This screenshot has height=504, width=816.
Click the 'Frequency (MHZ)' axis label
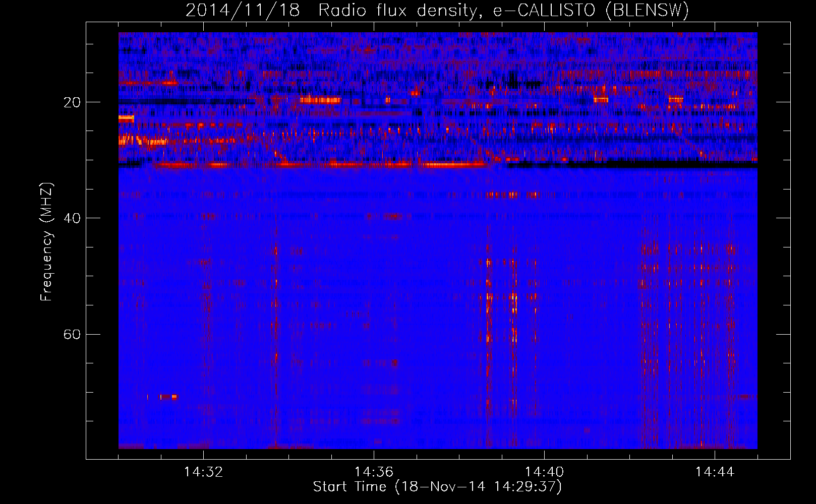tap(46, 242)
